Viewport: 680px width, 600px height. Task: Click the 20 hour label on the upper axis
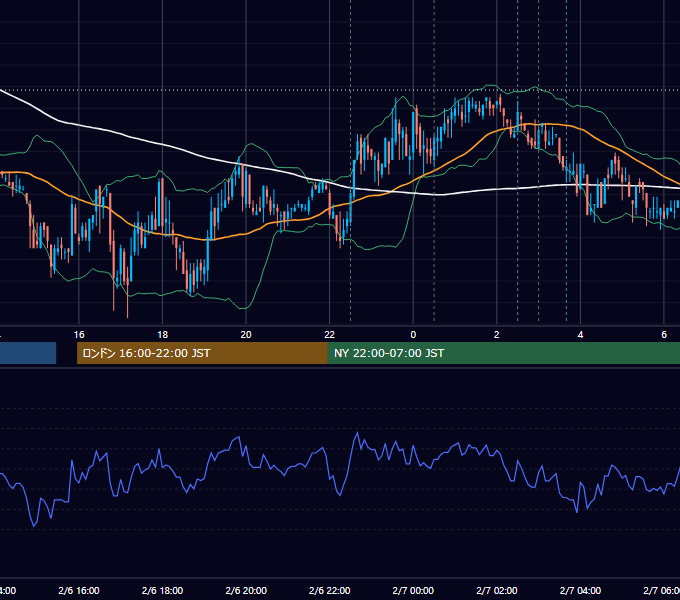tap(246, 335)
